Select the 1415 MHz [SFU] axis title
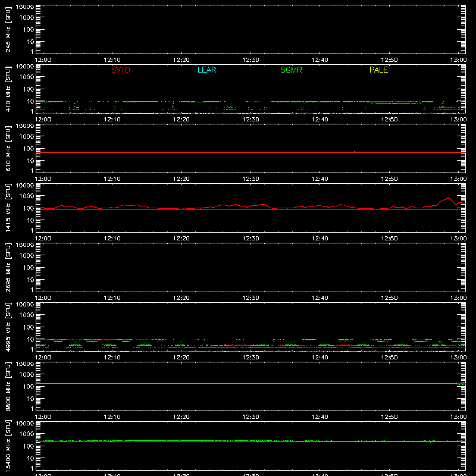This screenshot has width=476, height=476. tap(8, 208)
